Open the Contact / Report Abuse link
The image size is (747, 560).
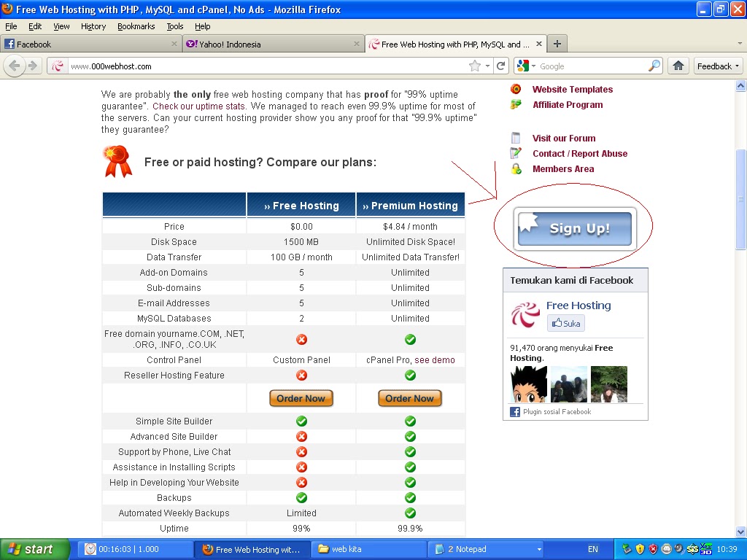coord(580,153)
